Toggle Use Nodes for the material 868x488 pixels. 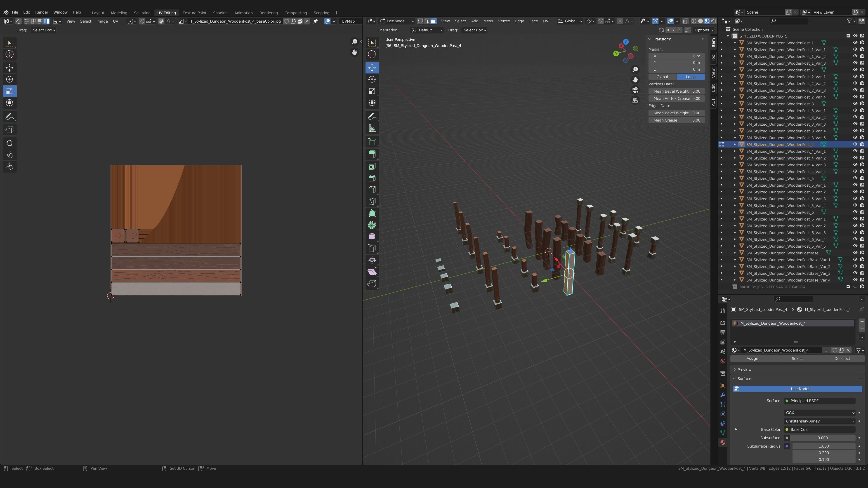[x=797, y=389]
